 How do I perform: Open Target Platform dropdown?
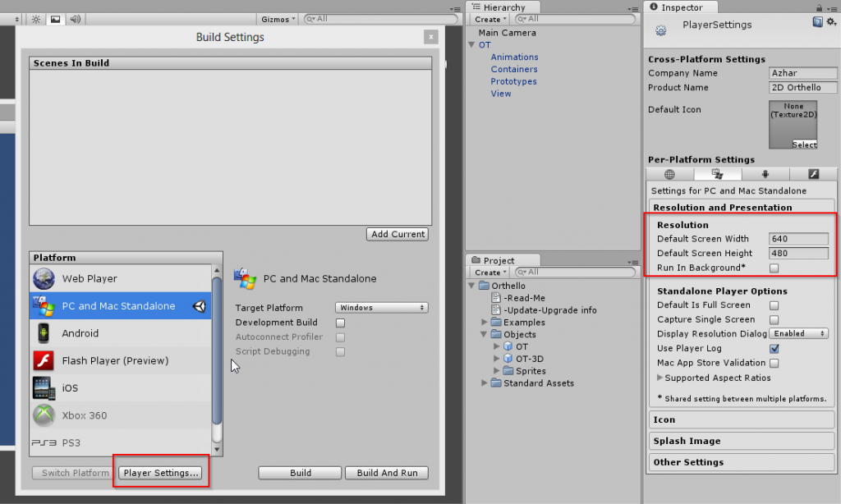click(382, 308)
